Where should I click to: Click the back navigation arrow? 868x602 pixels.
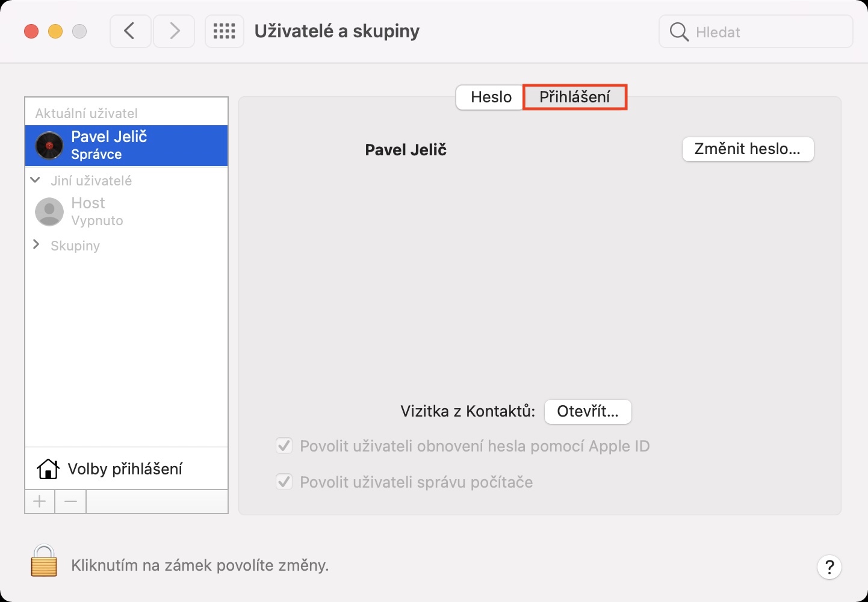tap(130, 31)
